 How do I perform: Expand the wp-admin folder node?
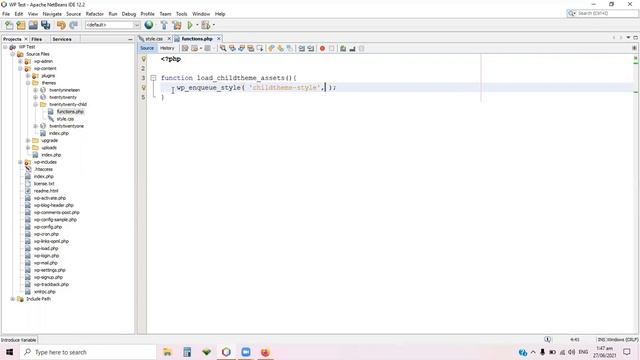click(20, 61)
